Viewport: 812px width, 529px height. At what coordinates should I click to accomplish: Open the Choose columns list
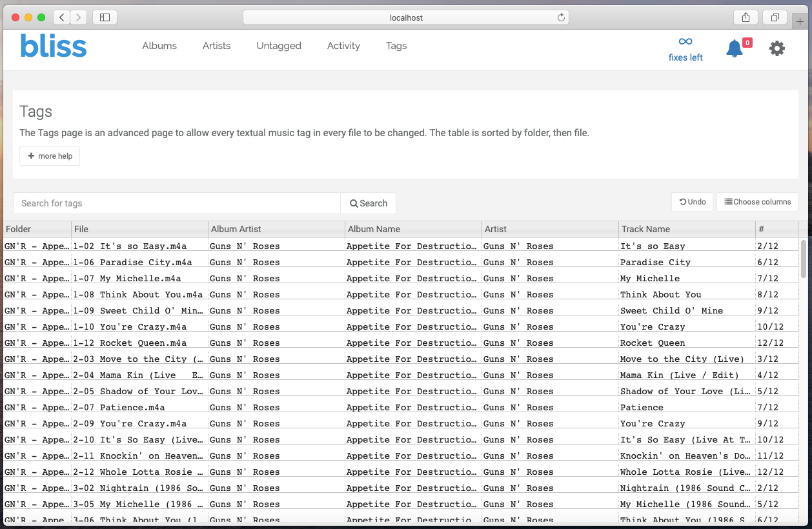757,202
